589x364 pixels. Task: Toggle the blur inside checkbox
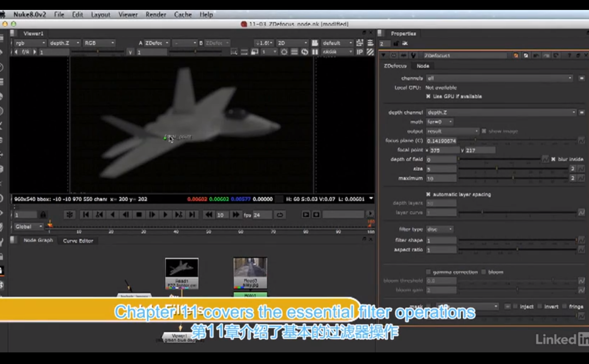click(553, 159)
